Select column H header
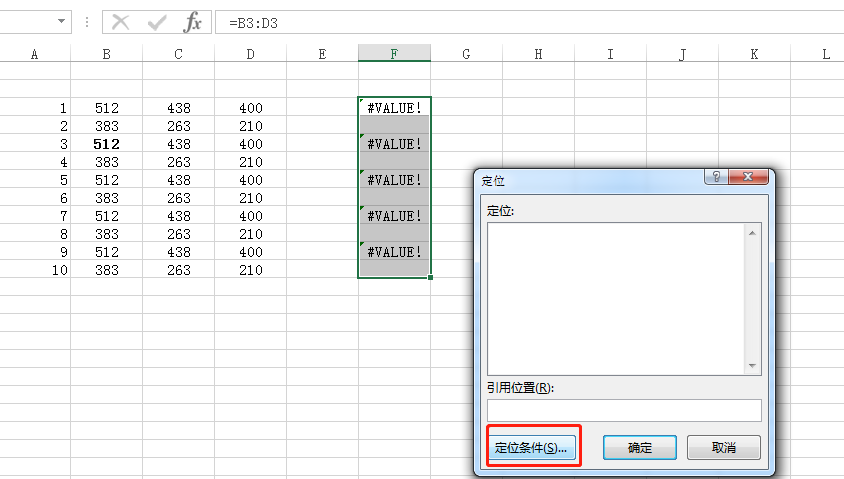The image size is (844, 479). click(538, 54)
